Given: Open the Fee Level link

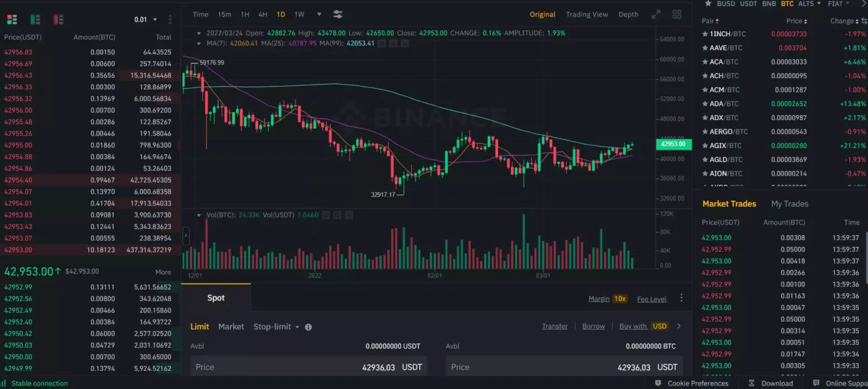Looking at the screenshot, I should coord(652,299).
